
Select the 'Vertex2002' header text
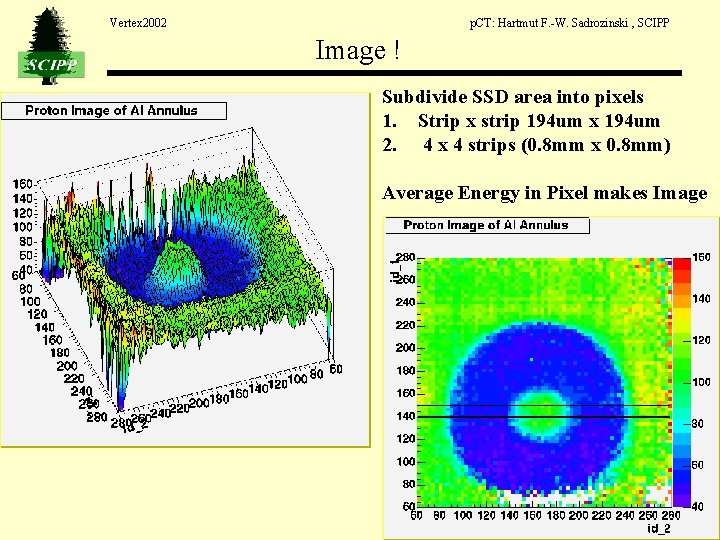point(138,22)
